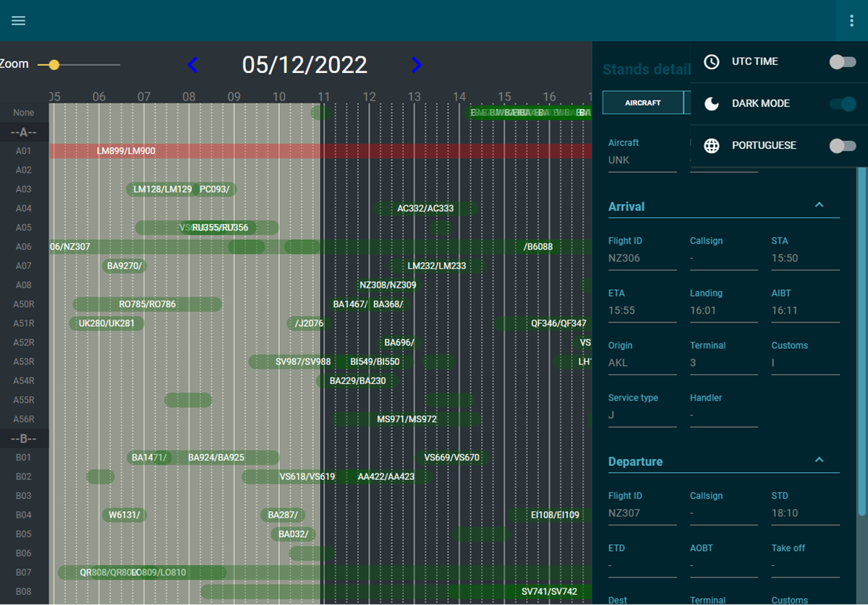Open the hamburger navigation menu
This screenshot has width=868, height=605.
click(x=19, y=20)
